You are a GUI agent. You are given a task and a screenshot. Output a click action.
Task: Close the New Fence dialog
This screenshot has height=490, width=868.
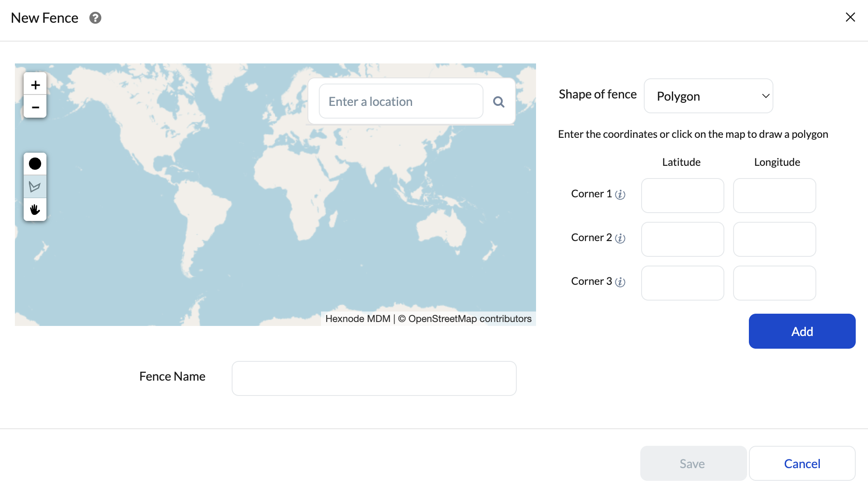click(850, 17)
